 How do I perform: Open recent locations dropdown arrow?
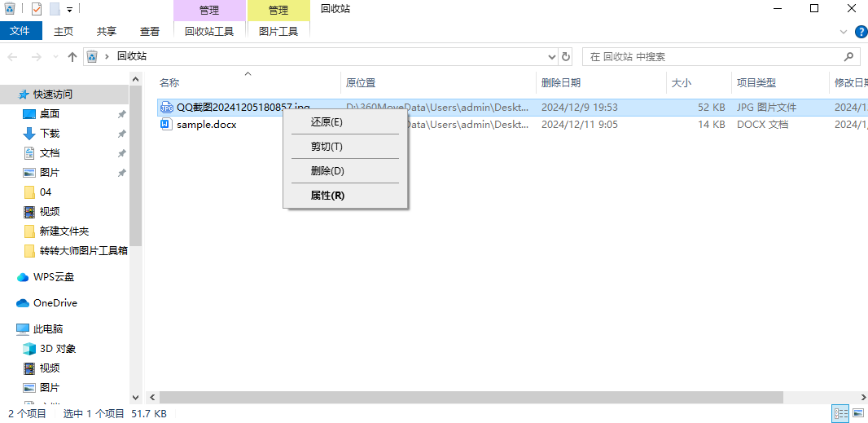[55, 56]
